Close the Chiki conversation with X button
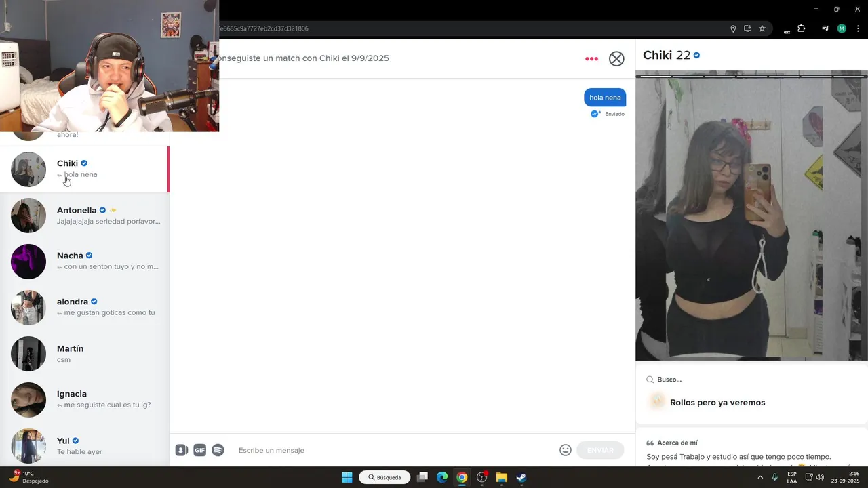 pos(616,59)
